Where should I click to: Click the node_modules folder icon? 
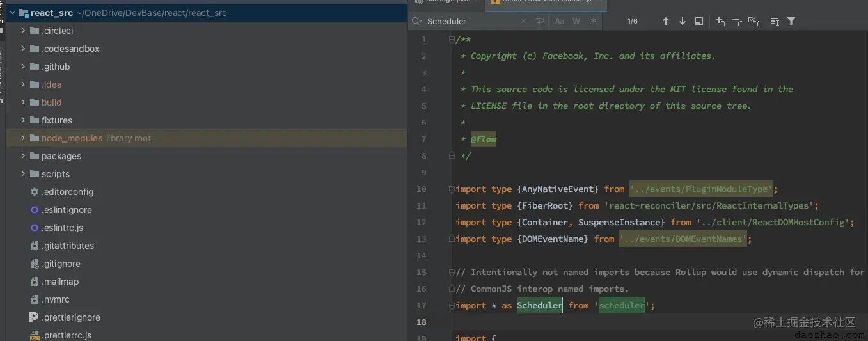[35, 138]
